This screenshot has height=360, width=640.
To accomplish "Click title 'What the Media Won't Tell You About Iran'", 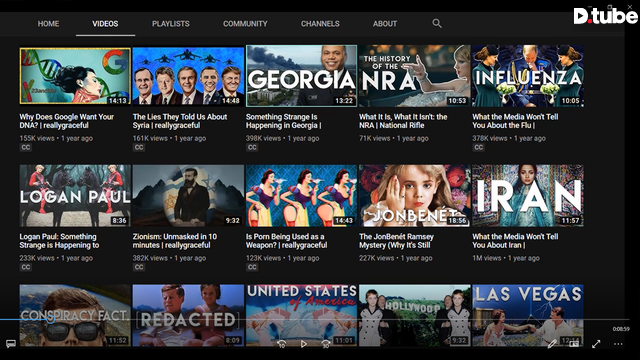I will (515, 241).
